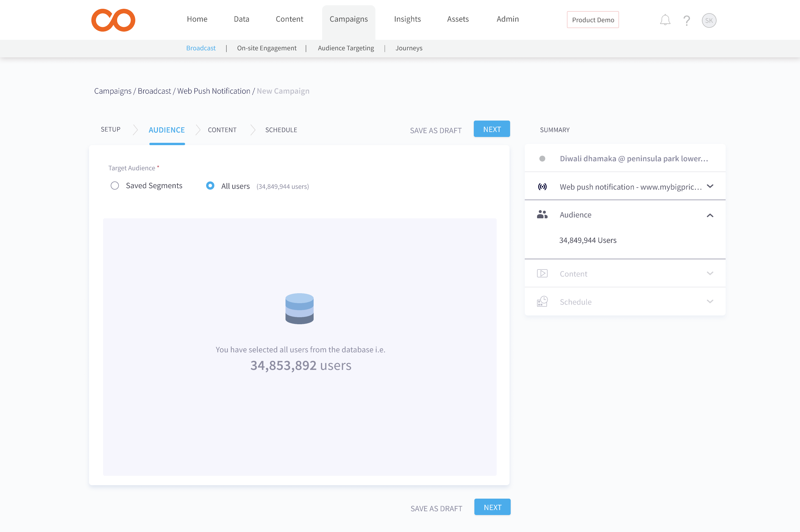This screenshot has height=532, width=800.
Task: Click the orange infinity logo
Action: (113, 20)
